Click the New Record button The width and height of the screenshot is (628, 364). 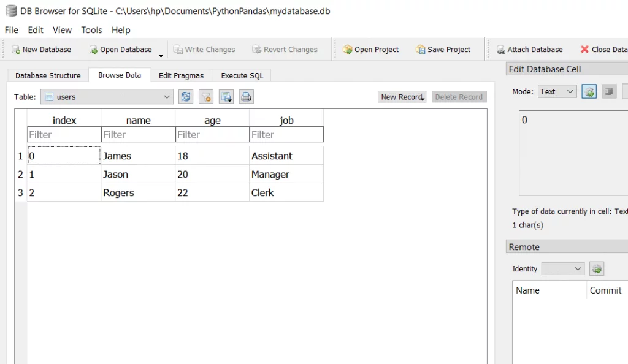click(x=402, y=97)
